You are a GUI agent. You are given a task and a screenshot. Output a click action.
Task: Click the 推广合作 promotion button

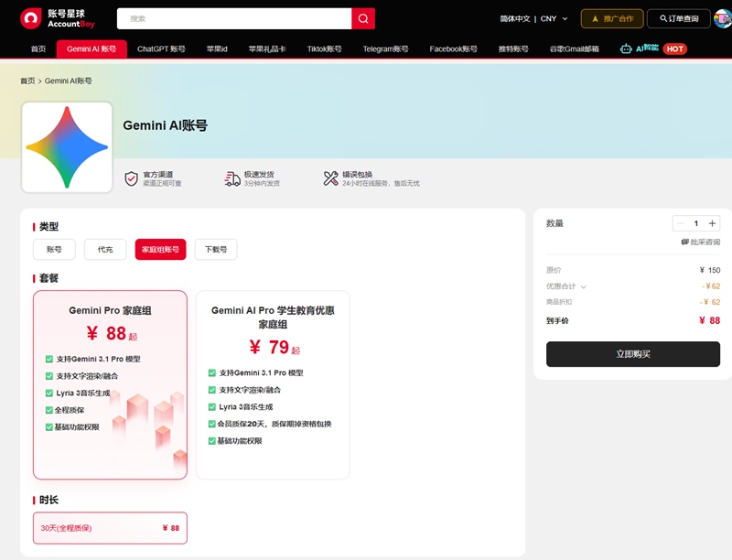coord(612,18)
